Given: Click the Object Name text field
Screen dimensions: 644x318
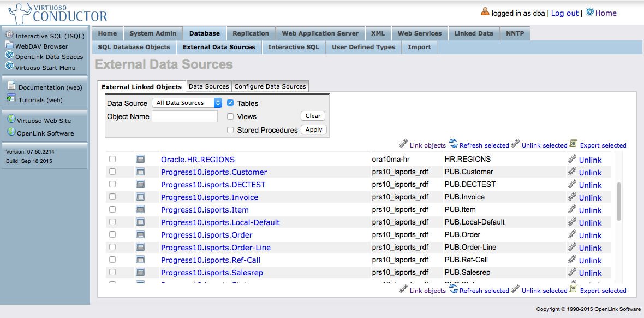Looking at the screenshot, I should pyautogui.click(x=184, y=116).
